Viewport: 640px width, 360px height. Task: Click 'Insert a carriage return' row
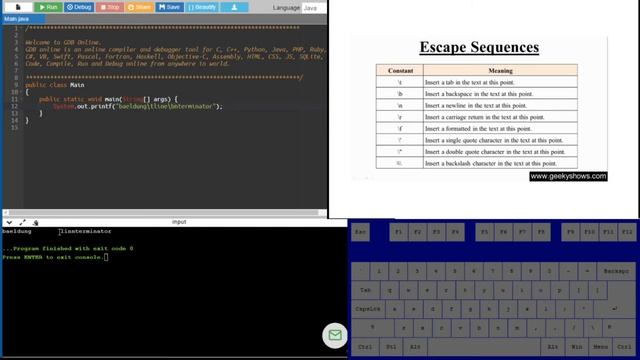[x=477, y=117]
